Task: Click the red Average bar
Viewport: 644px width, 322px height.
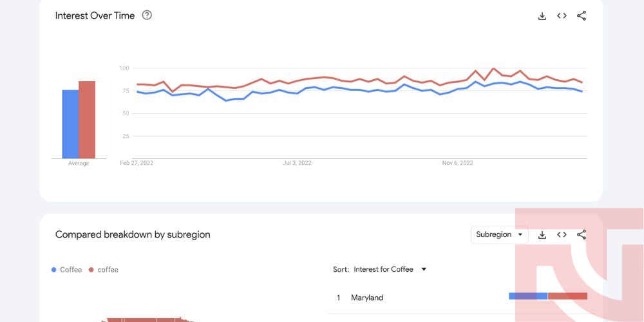Action: tap(87, 120)
